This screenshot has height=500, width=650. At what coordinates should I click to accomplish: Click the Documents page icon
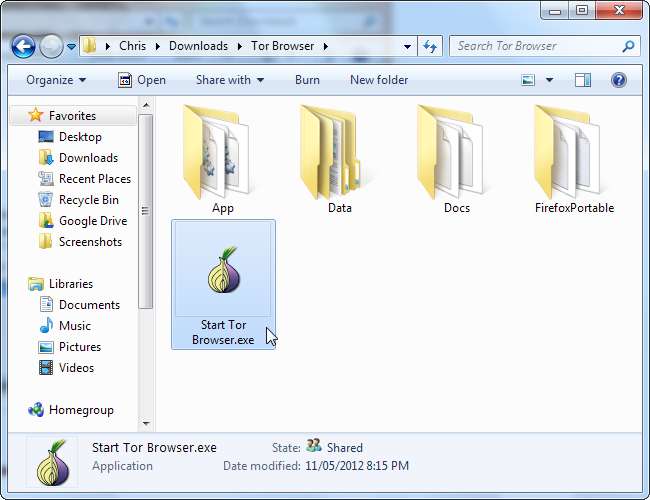pos(46,305)
